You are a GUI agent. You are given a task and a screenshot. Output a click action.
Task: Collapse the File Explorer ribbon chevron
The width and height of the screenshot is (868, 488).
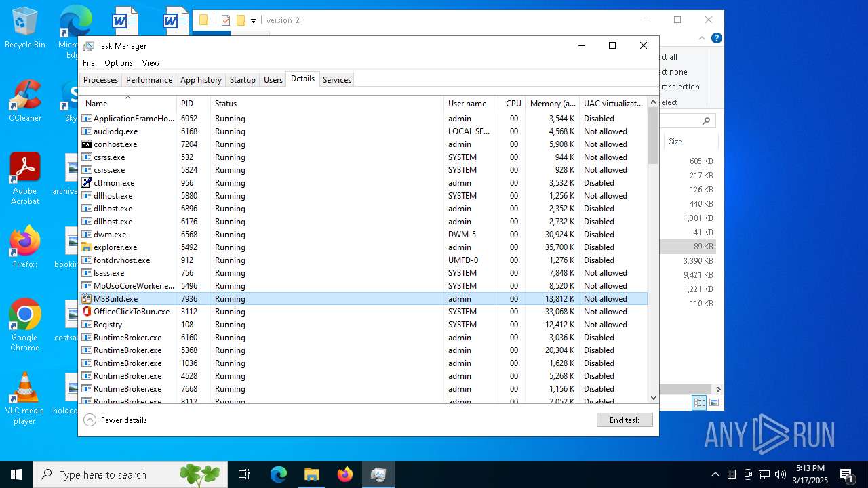[703, 38]
